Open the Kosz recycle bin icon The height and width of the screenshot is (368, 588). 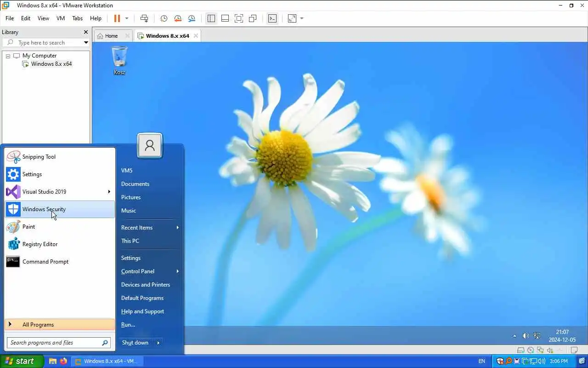[x=119, y=60]
